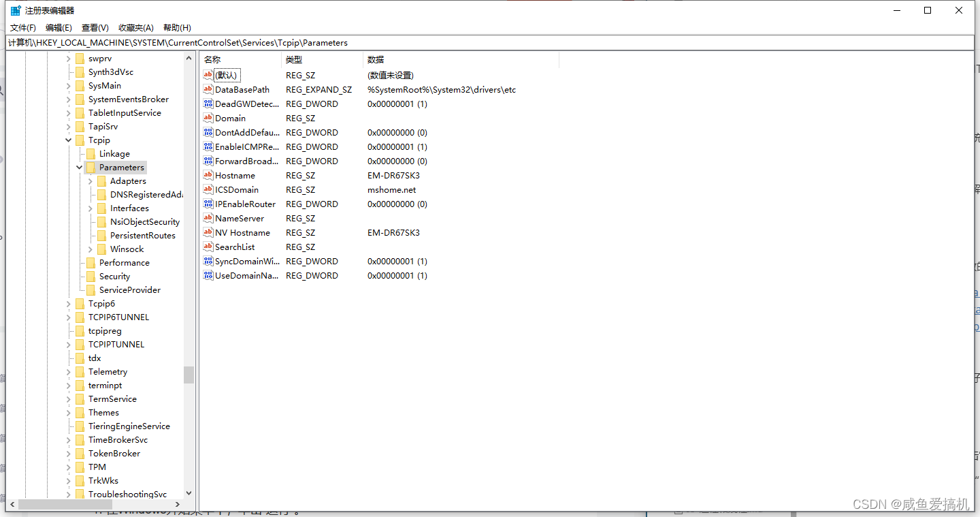Collapse the Parameters tree node
The height and width of the screenshot is (517, 980).
point(80,168)
